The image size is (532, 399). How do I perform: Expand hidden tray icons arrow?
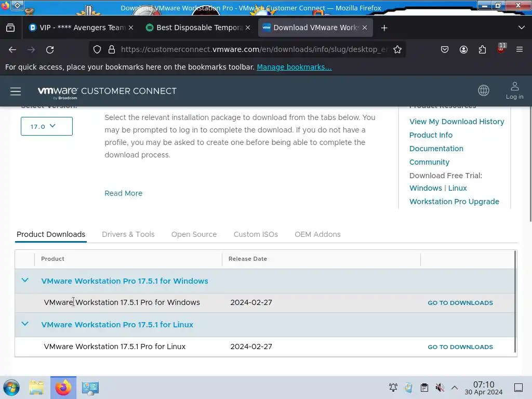(455, 388)
